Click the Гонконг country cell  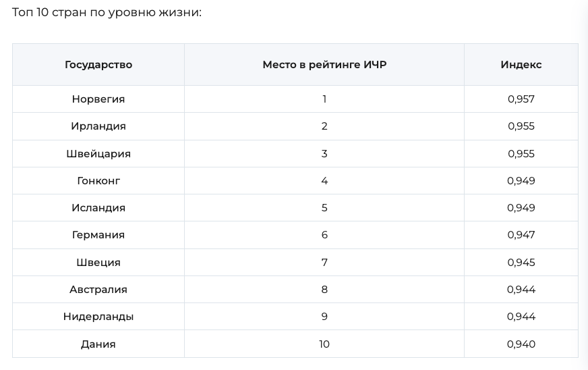coord(98,181)
